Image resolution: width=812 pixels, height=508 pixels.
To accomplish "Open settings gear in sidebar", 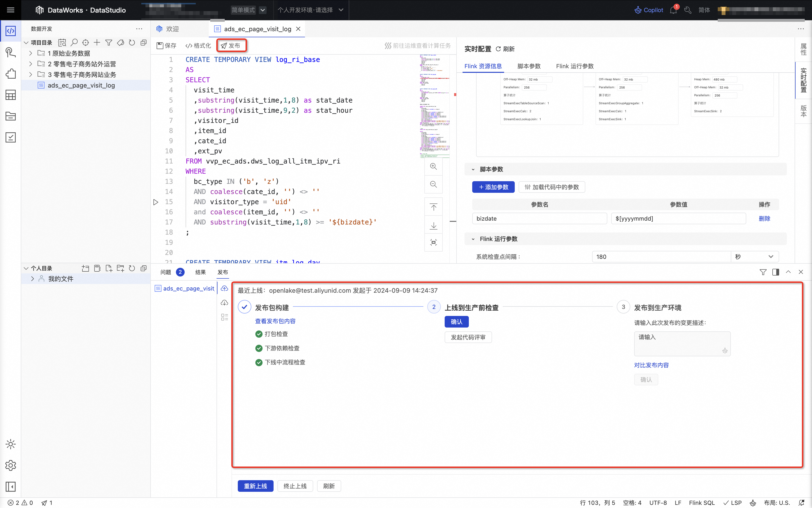I will [x=10, y=465].
